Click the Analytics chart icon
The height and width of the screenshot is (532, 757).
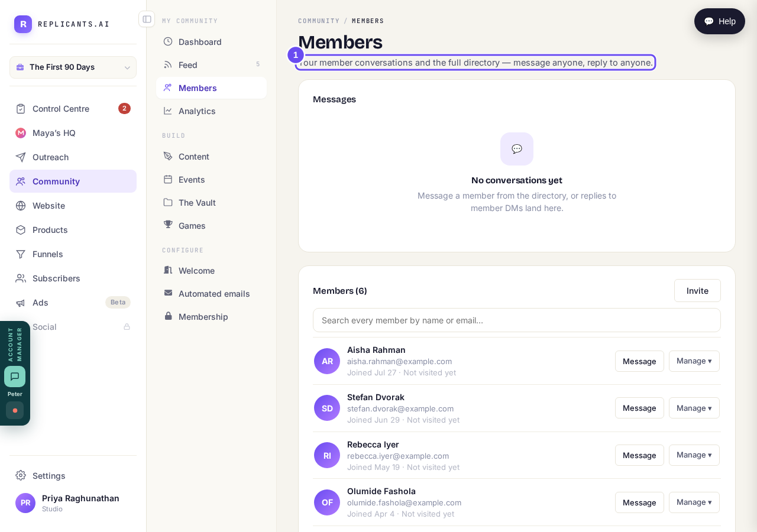(x=168, y=111)
